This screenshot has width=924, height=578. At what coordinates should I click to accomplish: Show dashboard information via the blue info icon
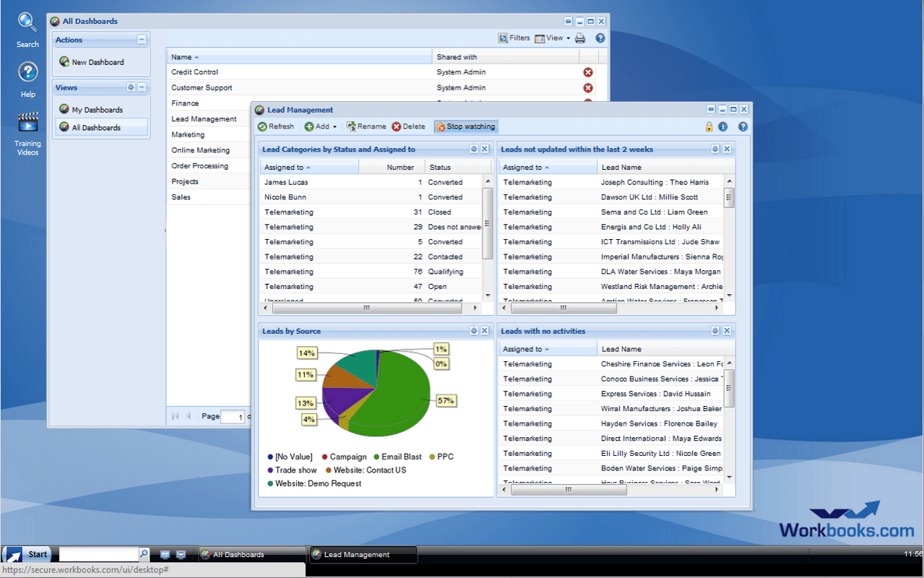coord(722,126)
